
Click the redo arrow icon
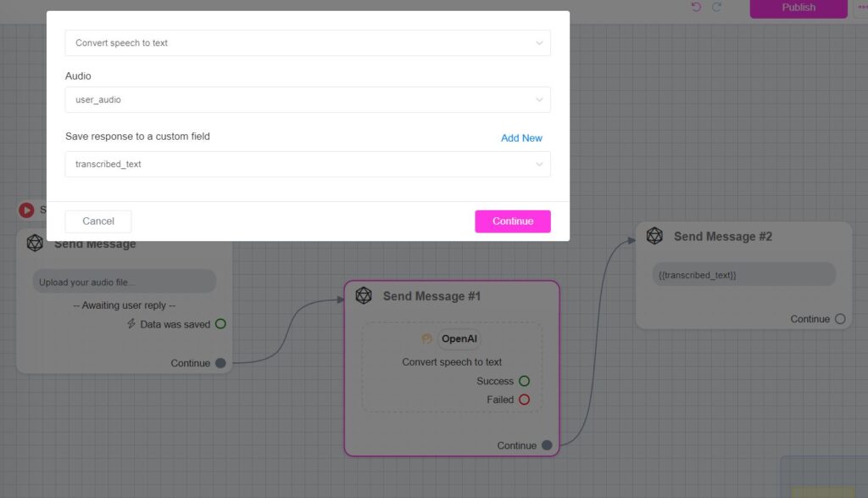point(717,7)
